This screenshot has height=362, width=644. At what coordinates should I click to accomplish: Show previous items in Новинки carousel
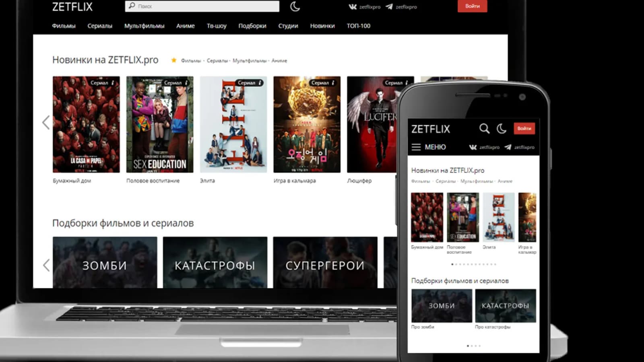pyautogui.click(x=46, y=123)
